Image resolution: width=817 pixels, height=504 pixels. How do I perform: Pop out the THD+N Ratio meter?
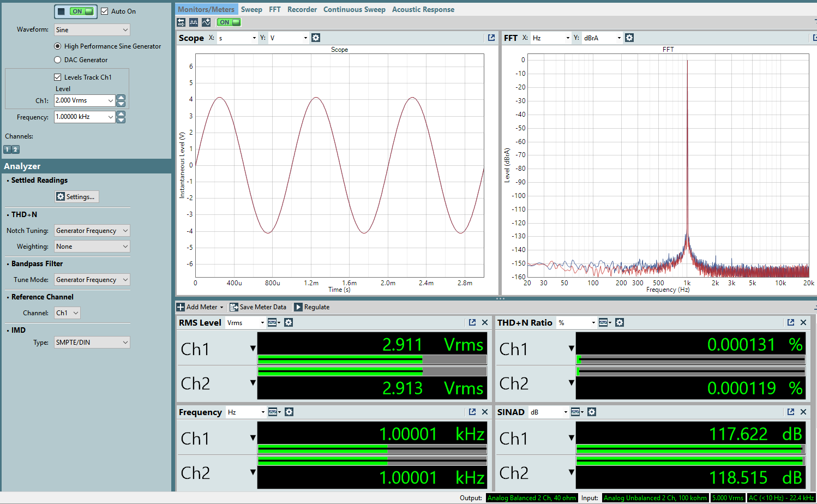[x=791, y=322]
